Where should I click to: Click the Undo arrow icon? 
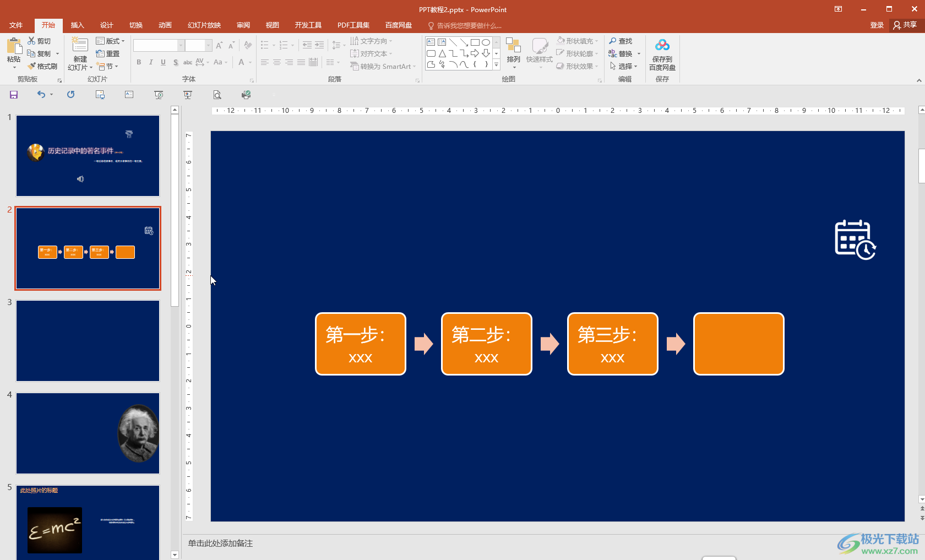click(x=41, y=95)
